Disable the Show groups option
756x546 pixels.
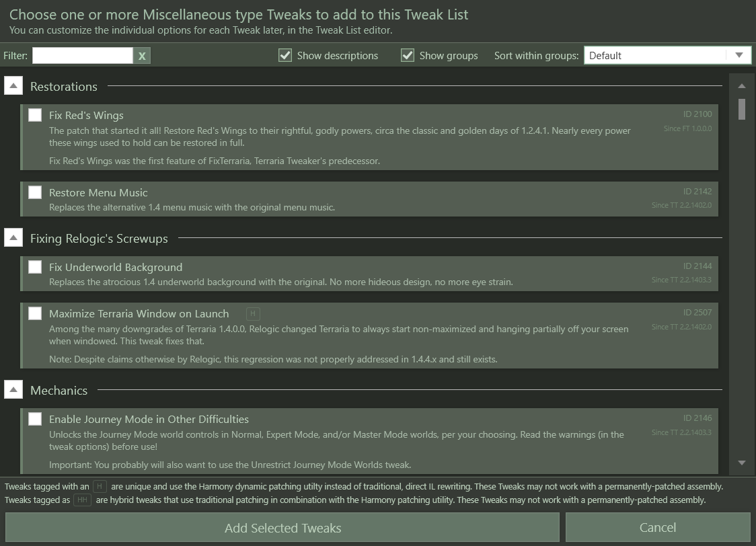(408, 56)
